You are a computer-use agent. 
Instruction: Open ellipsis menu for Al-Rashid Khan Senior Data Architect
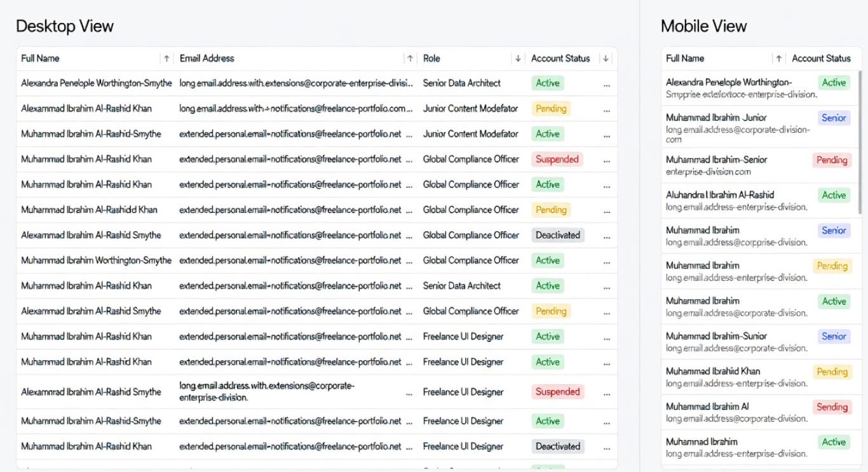(607, 287)
